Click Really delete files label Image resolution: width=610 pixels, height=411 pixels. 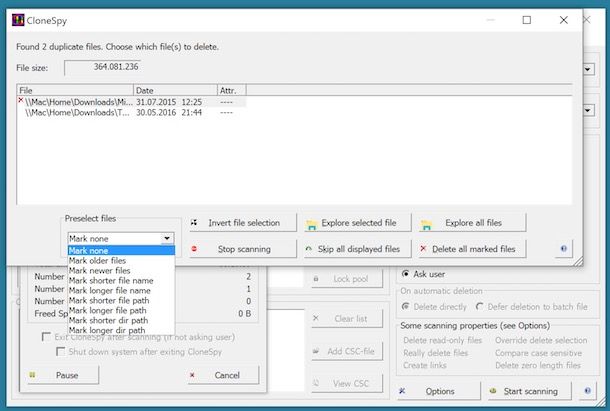(x=435, y=353)
